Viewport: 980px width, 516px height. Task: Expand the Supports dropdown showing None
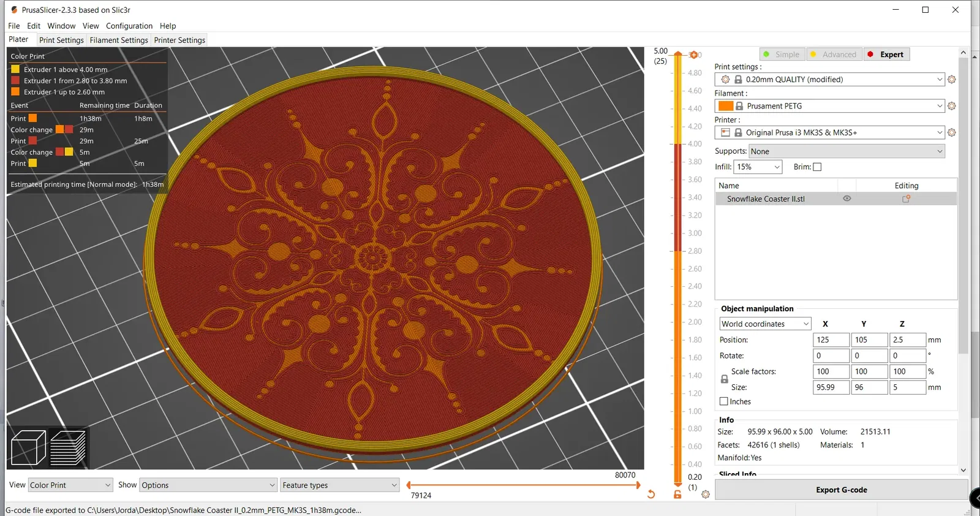coord(846,151)
